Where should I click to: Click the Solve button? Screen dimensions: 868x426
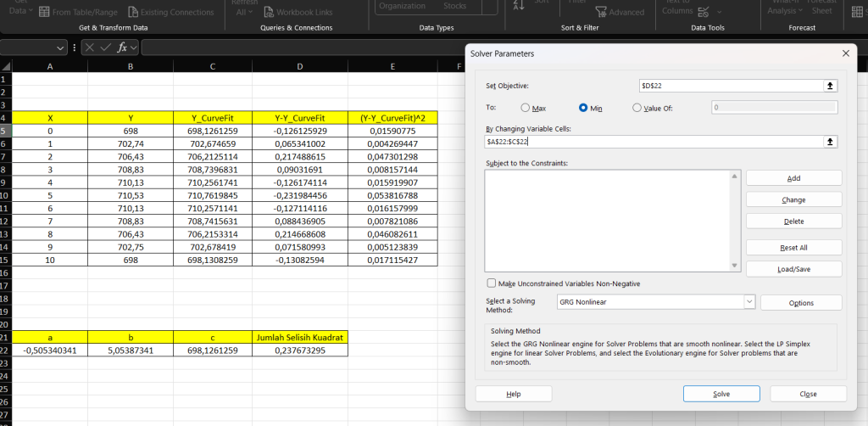[x=721, y=394]
